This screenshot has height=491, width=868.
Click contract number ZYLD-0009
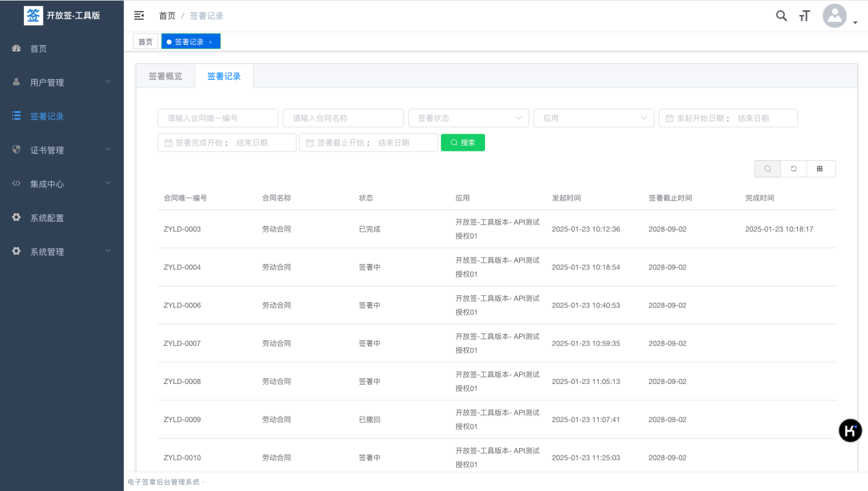point(183,420)
